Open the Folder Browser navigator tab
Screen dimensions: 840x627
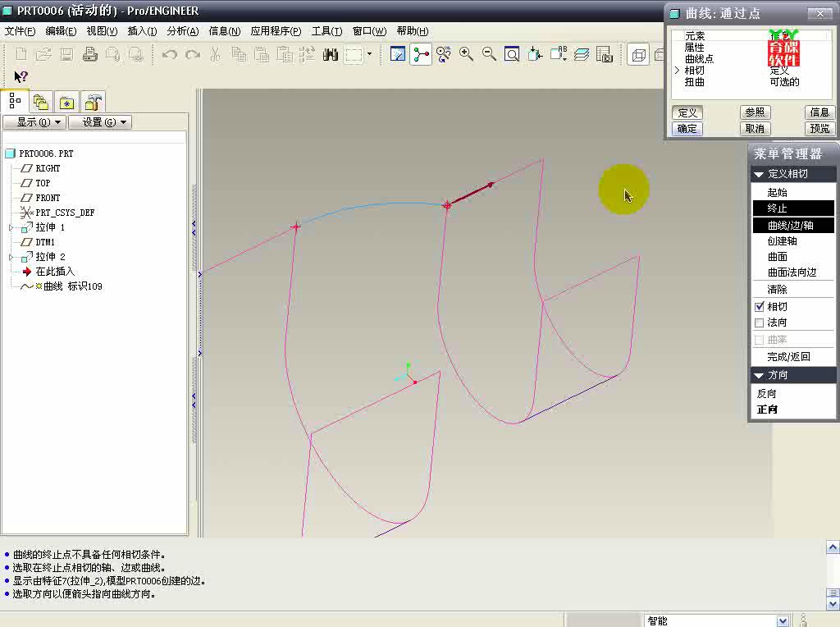coord(41,102)
